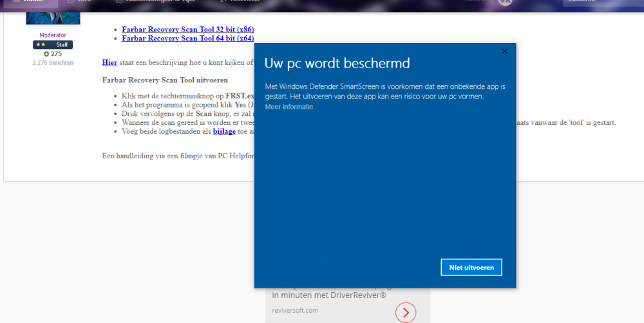Visit the reviversoft.com ad link
This screenshot has width=644, height=323.
(295, 310)
